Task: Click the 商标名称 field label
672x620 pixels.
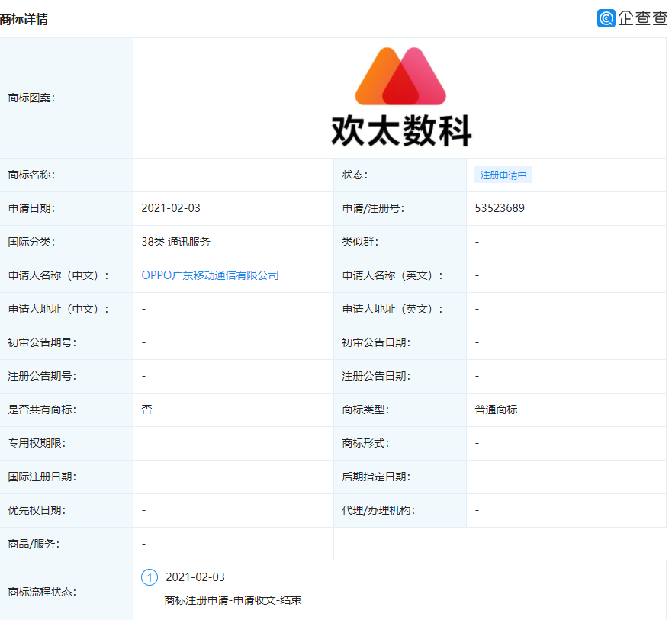Action: (31, 175)
